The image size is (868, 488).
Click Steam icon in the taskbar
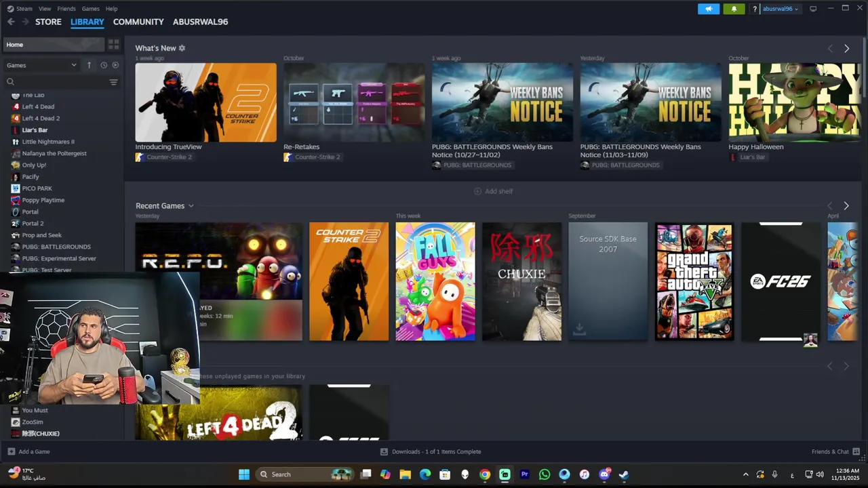pyautogui.click(x=624, y=474)
